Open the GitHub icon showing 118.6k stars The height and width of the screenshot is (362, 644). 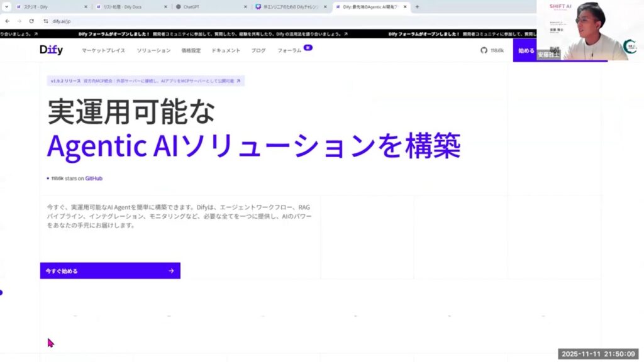484,50
